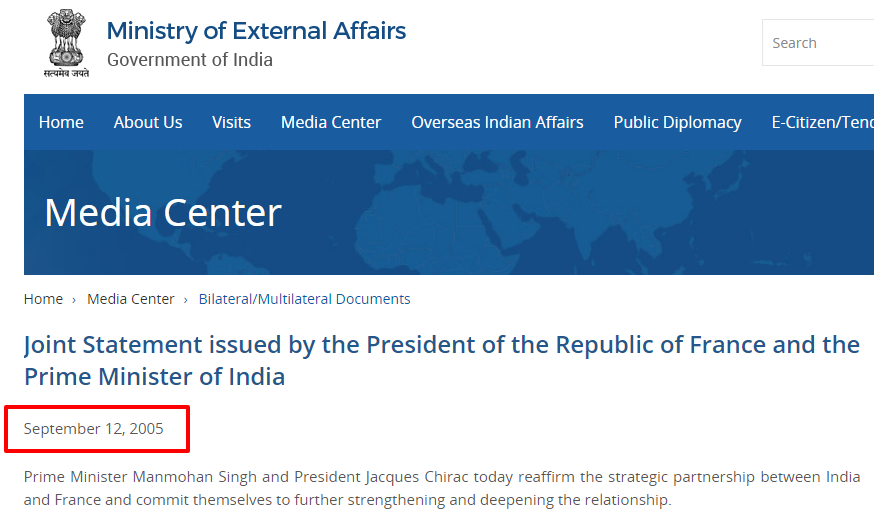
Task: Open the E-Citizen/Tenders menu item
Action: tap(823, 122)
